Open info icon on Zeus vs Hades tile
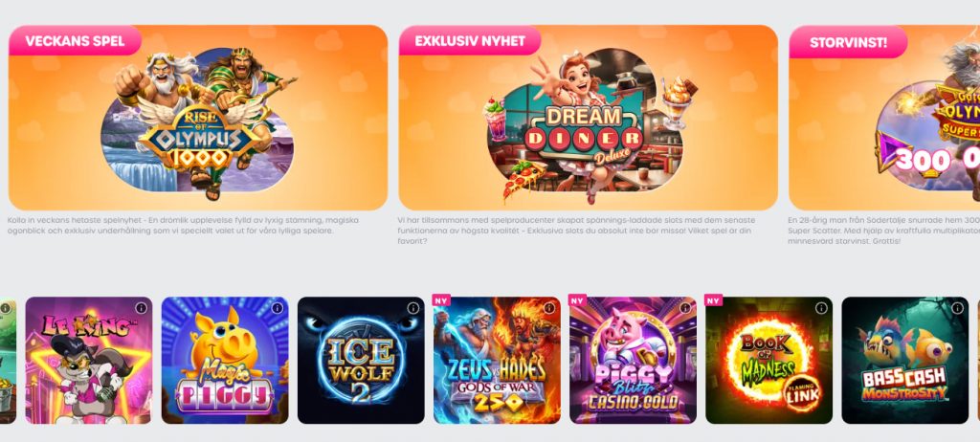Viewport: 980px width, 442px height. (x=549, y=308)
